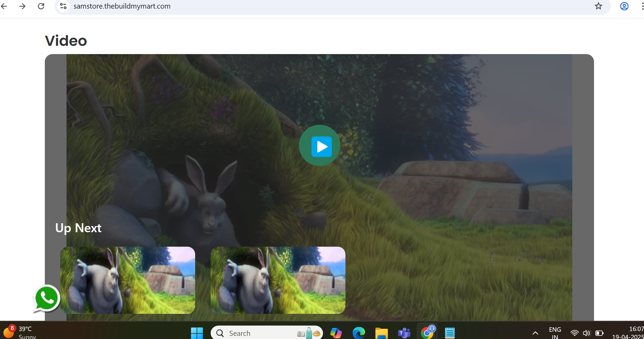Screen dimensions: 644x339
Task: Click the Up Next label
Action: pyautogui.click(x=78, y=228)
